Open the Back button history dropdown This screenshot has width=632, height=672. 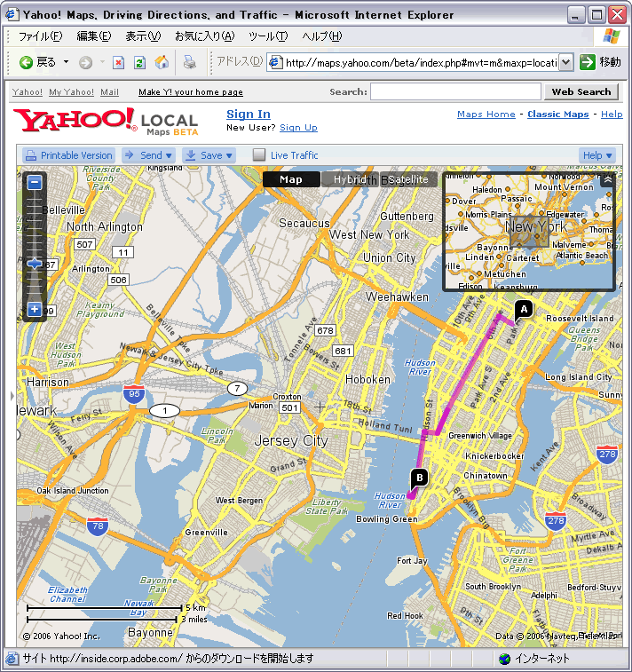[66, 62]
